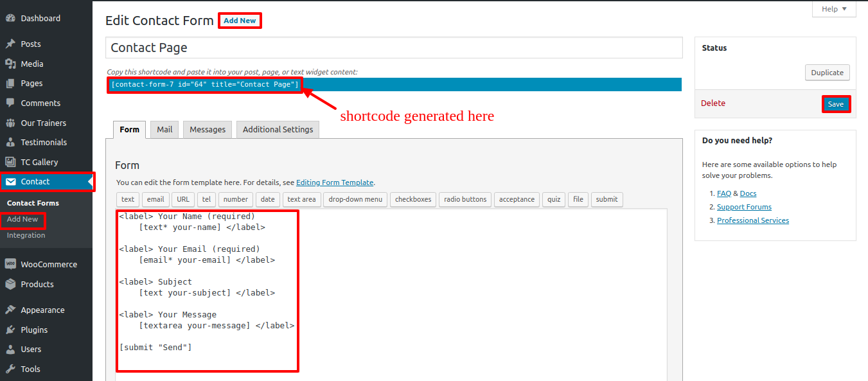Insert a checkboxes form tag
Image resolution: width=868 pixels, height=381 pixels.
[413, 199]
